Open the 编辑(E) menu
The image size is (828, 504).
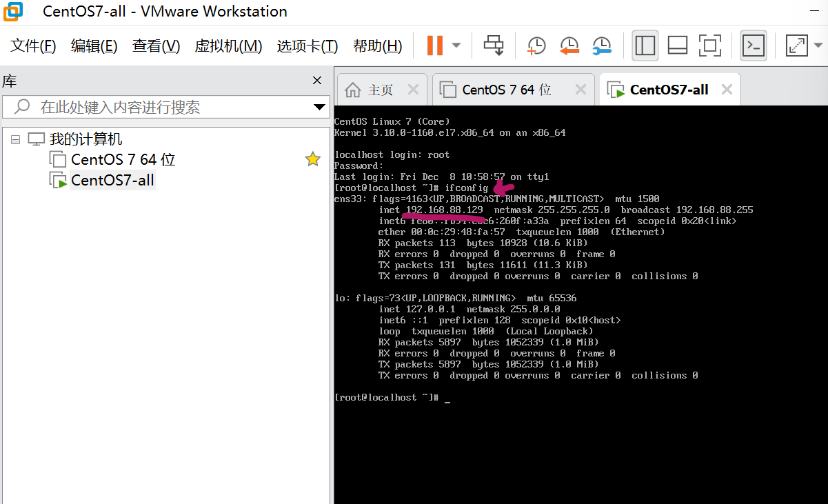tap(94, 46)
